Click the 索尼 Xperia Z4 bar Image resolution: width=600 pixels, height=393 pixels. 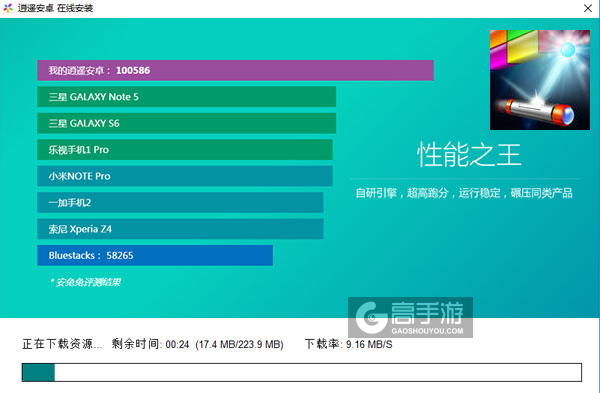[180, 229]
